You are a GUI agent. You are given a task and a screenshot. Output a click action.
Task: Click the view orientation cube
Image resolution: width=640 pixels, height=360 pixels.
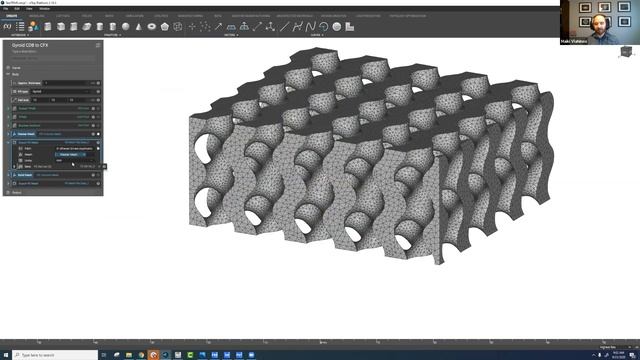coord(626,51)
